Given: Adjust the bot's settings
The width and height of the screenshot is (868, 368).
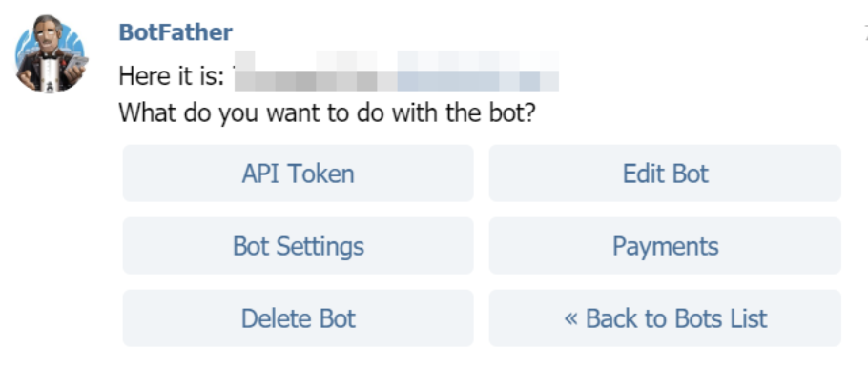Looking at the screenshot, I should pyautogui.click(x=298, y=246).
